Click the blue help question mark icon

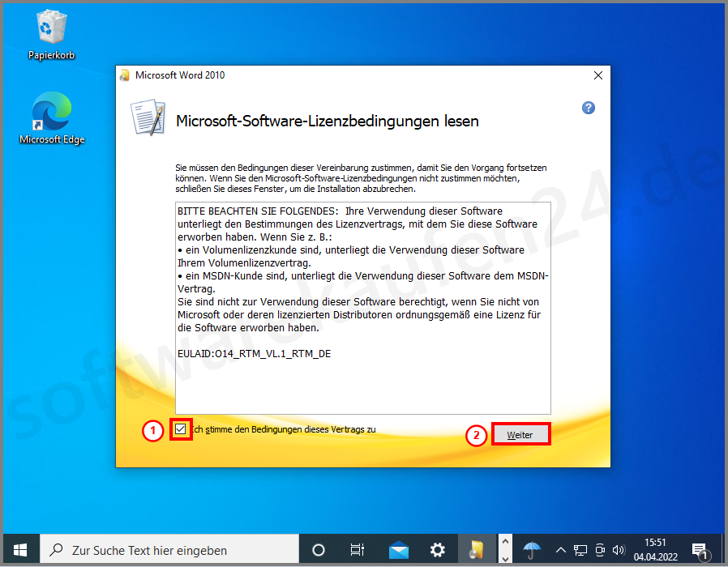click(x=589, y=108)
